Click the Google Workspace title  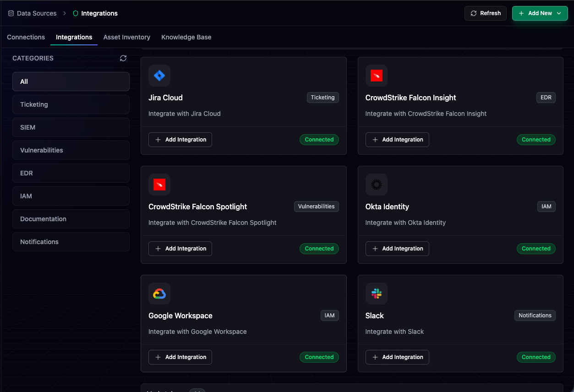(180, 316)
